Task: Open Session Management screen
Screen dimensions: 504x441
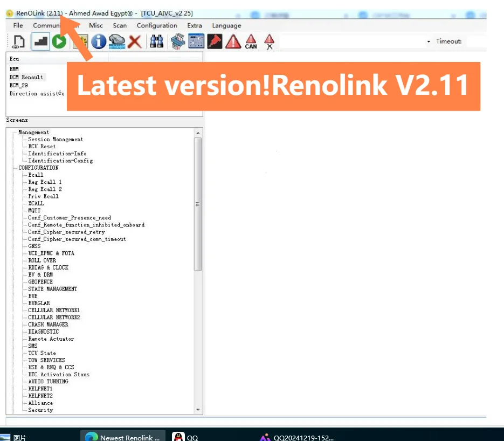Action: 56,139
